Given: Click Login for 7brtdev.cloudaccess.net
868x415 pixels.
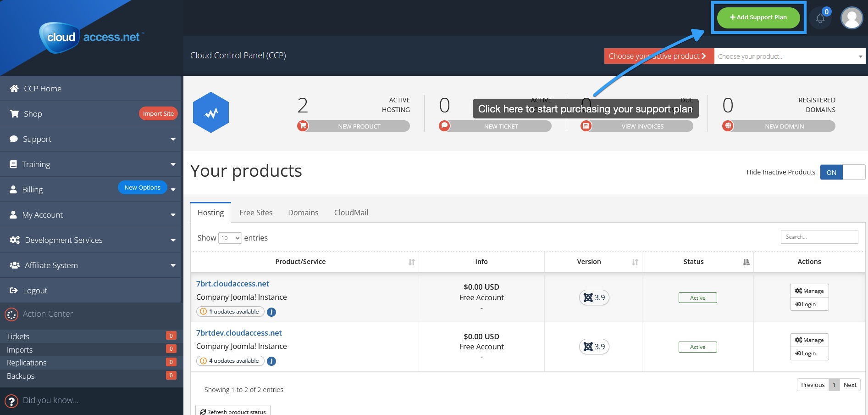Looking at the screenshot, I should 809,353.
